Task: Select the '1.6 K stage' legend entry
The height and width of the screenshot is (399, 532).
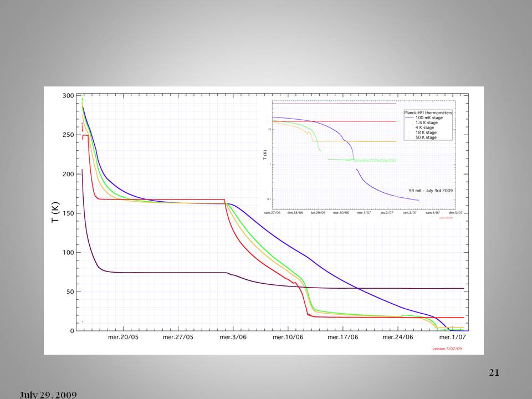Action: point(426,123)
